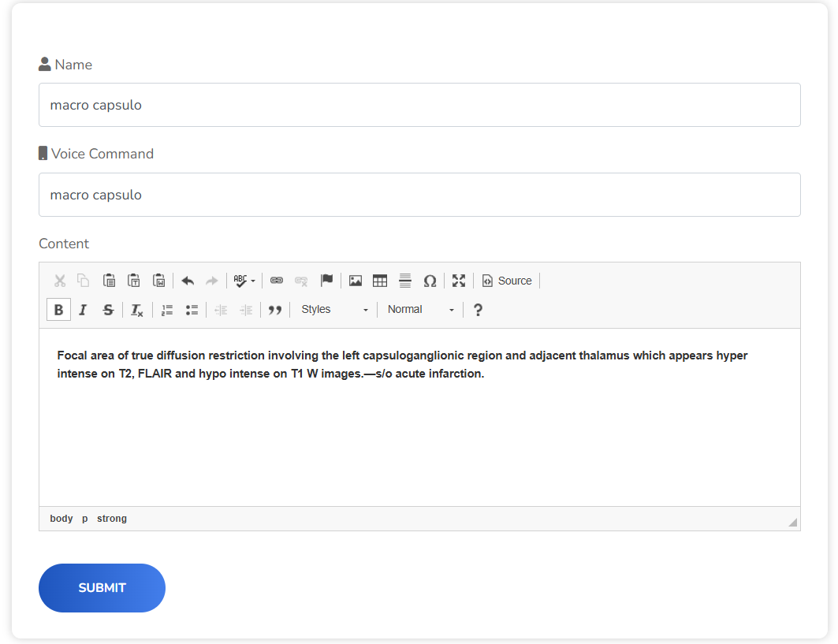838x644 pixels.
Task: Open the special character Omega icon
Action: 430,281
